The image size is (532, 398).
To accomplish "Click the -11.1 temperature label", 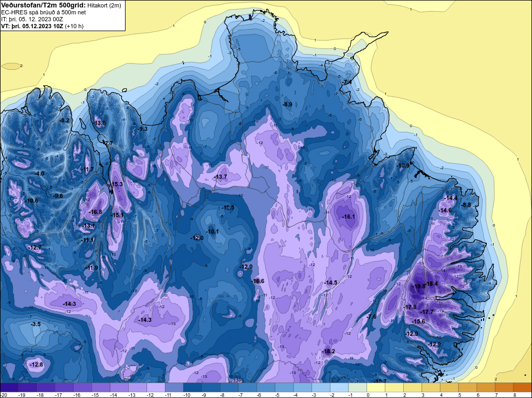I will click(x=88, y=240).
